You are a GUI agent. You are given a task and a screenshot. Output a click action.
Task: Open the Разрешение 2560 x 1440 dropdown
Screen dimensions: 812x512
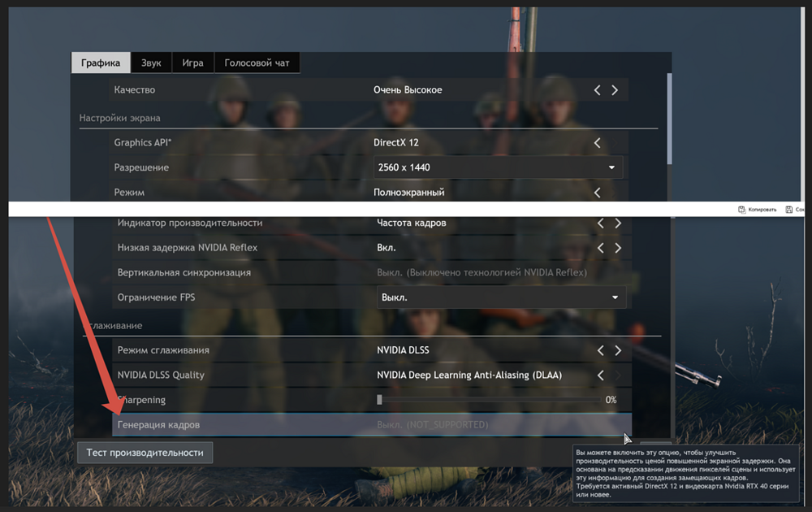pos(498,167)
